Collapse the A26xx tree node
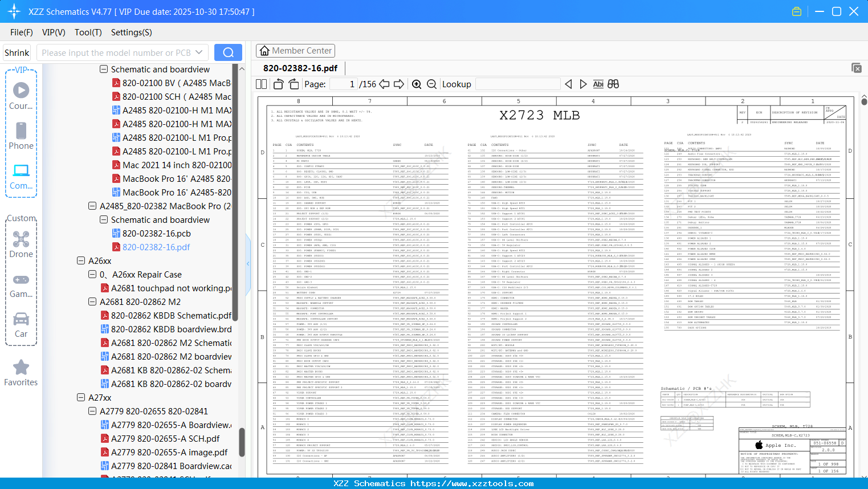The width and height of the screenshot is (868, 489). (81, 261)
